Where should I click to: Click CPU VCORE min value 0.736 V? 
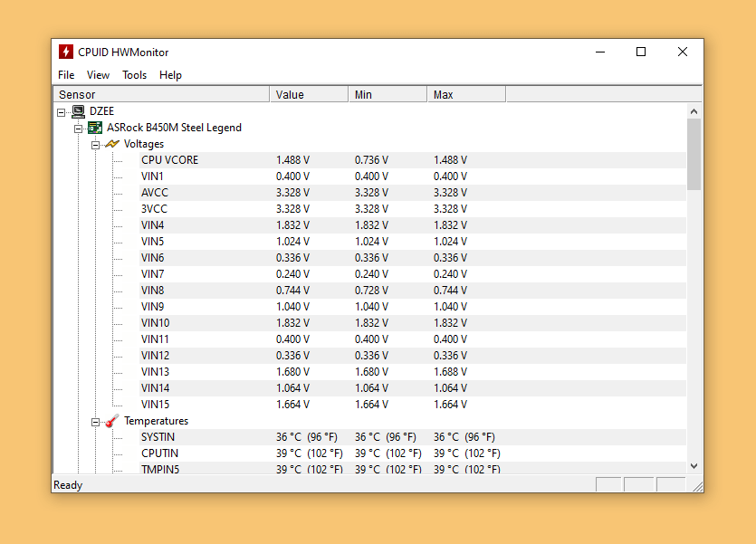(372, 160)
